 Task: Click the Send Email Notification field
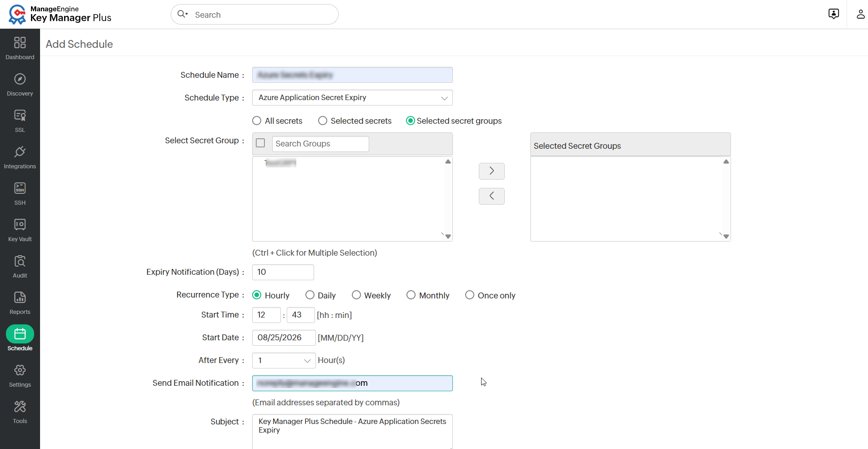(x=352, y=383)
